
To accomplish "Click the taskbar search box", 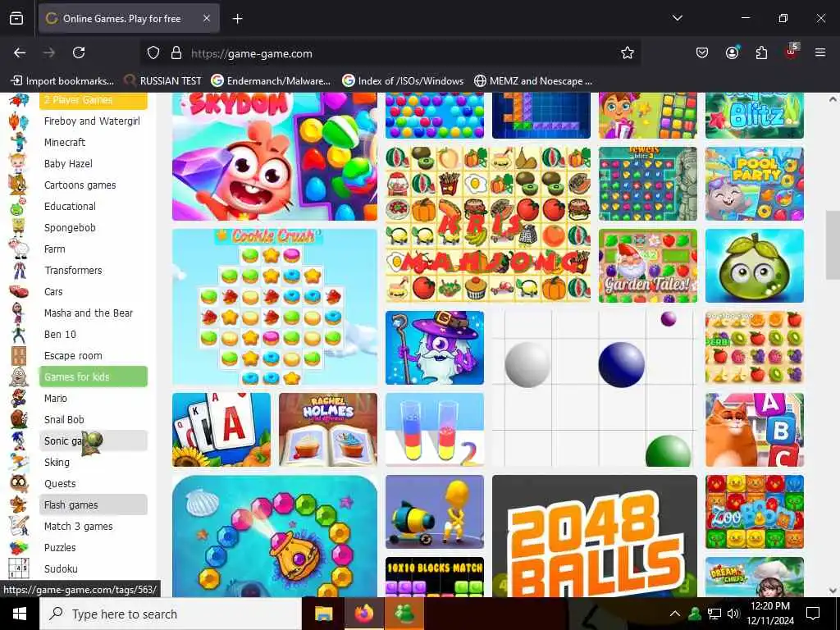I will click(x=171, y=614).
